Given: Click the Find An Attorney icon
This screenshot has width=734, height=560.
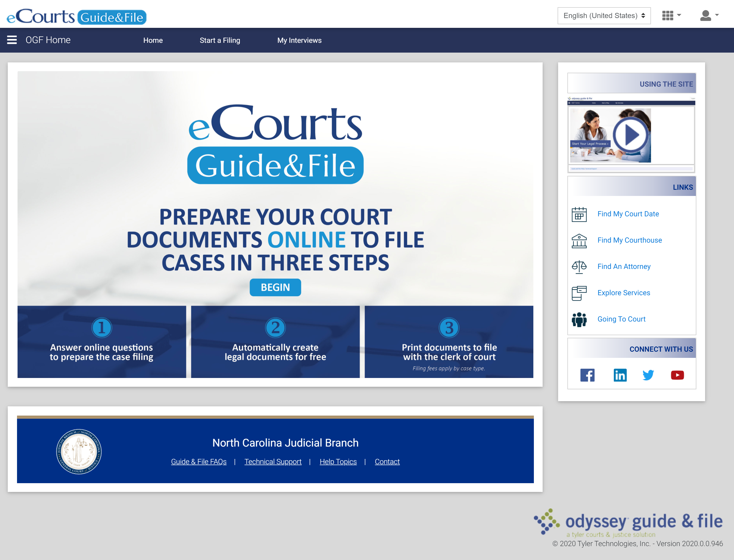Looking at the screenshot, I should point(579,267).
